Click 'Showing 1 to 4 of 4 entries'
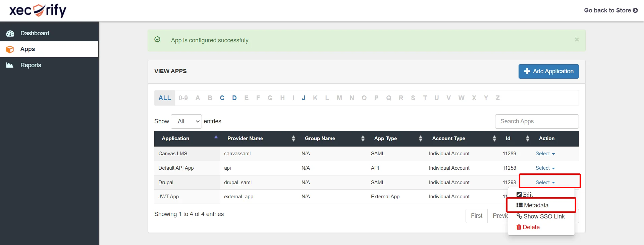644x245 pixels. pos(189,214)
